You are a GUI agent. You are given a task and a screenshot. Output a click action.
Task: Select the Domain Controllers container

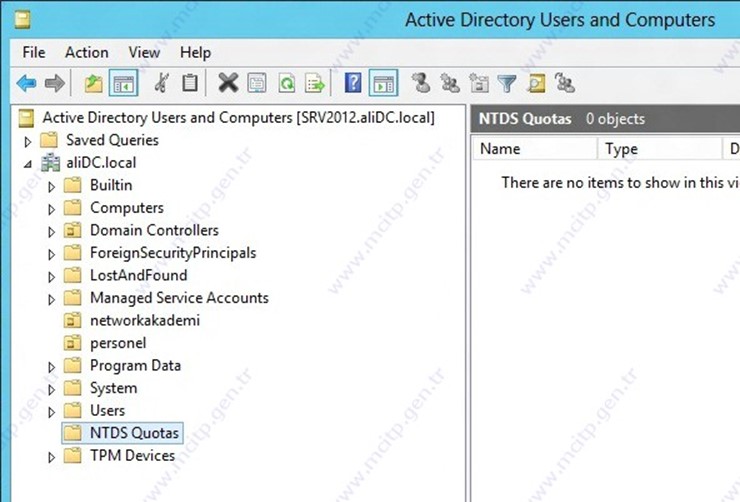click(154, 230)
